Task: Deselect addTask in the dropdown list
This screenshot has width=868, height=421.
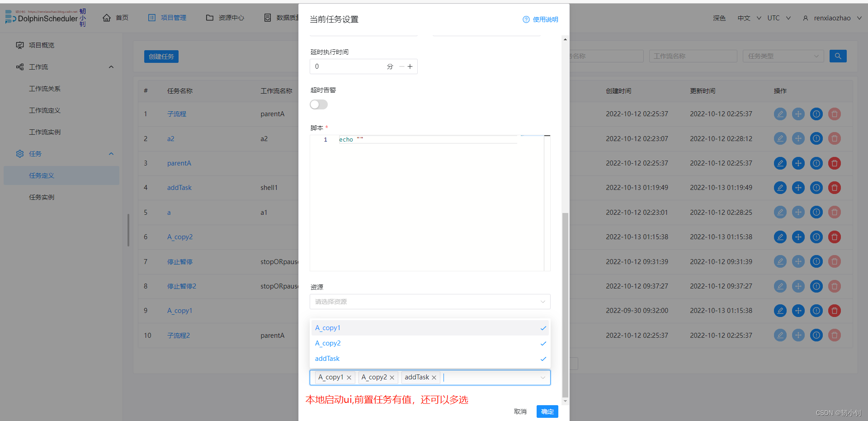Action: pos(430,359)
